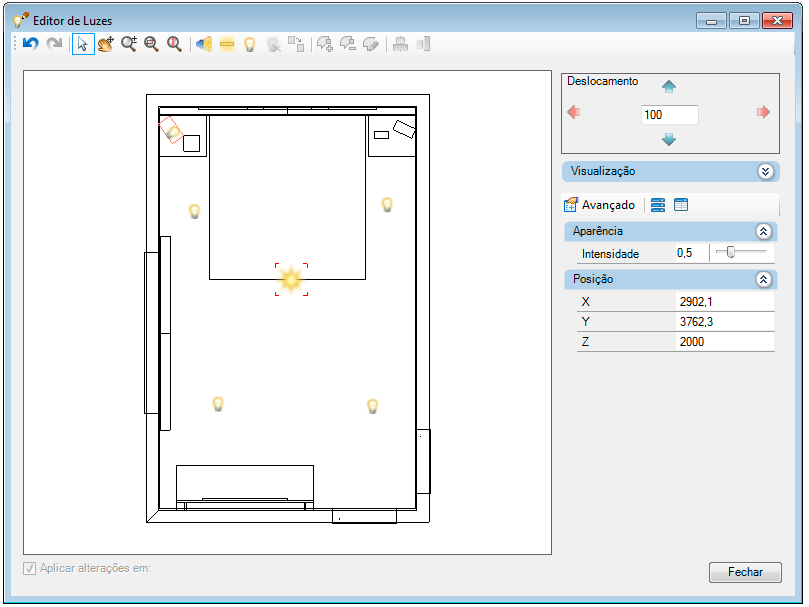
Task: Select the lower-right bulb in the room plan
Action: [373, 406]
